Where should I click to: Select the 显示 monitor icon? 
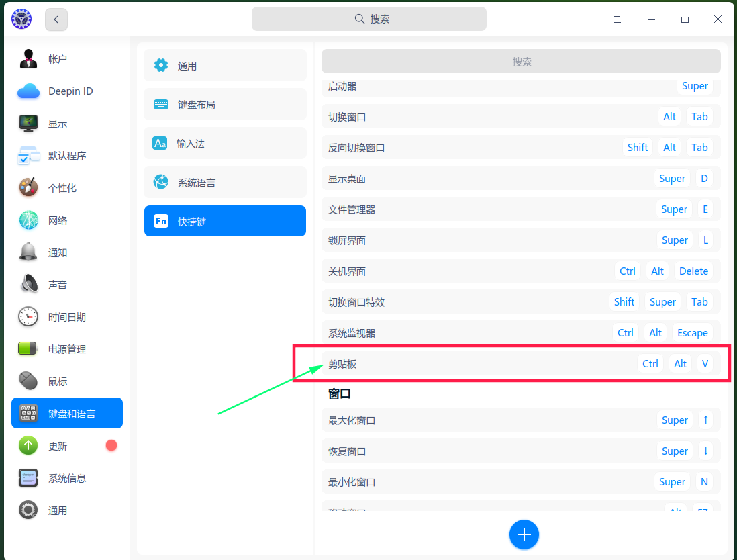[28, 123]
